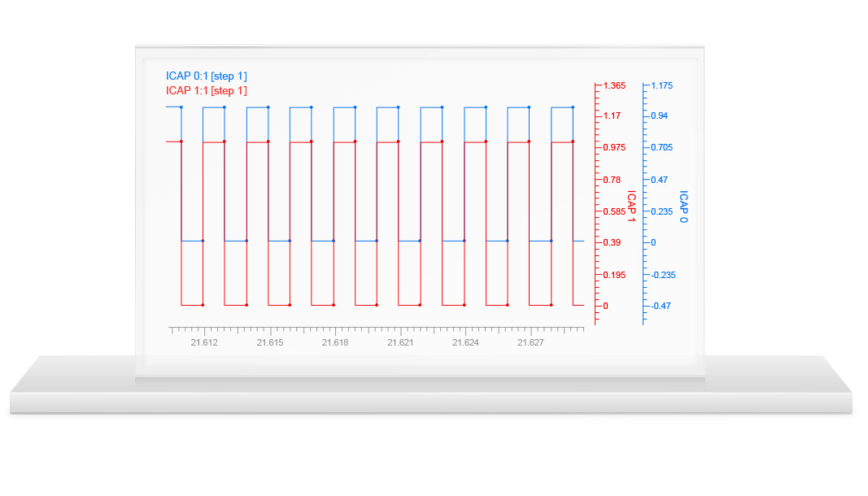Click the 0.585 label on red axis
The image size is (868, 496).
614,211
